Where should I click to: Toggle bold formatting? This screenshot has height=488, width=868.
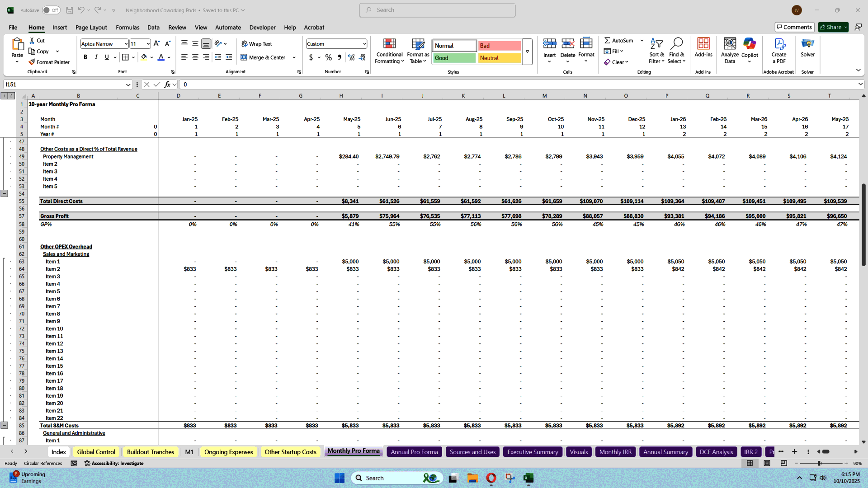click(x=85, y=57)
